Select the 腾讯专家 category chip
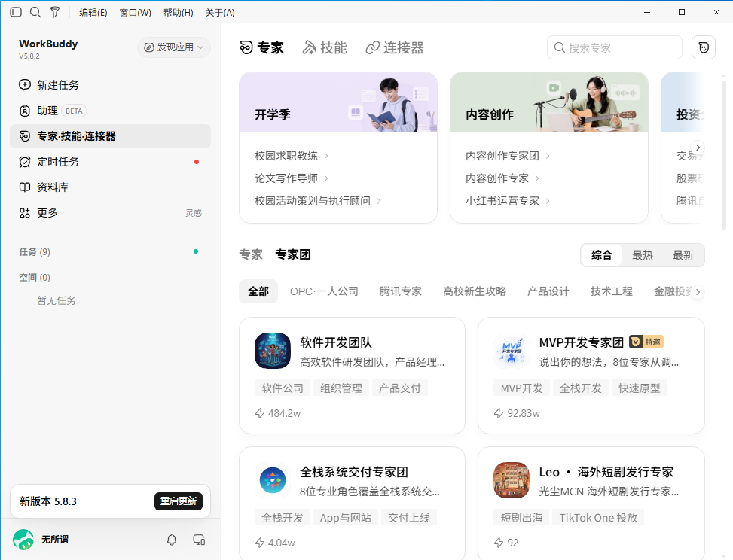Viewport: 733px width, 560px height. (401, 291)
